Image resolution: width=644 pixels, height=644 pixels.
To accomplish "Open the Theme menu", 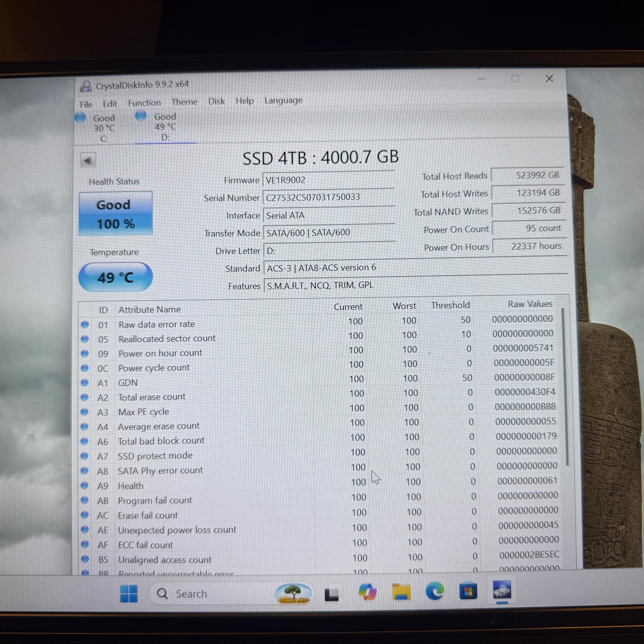I will coord(185,102).
